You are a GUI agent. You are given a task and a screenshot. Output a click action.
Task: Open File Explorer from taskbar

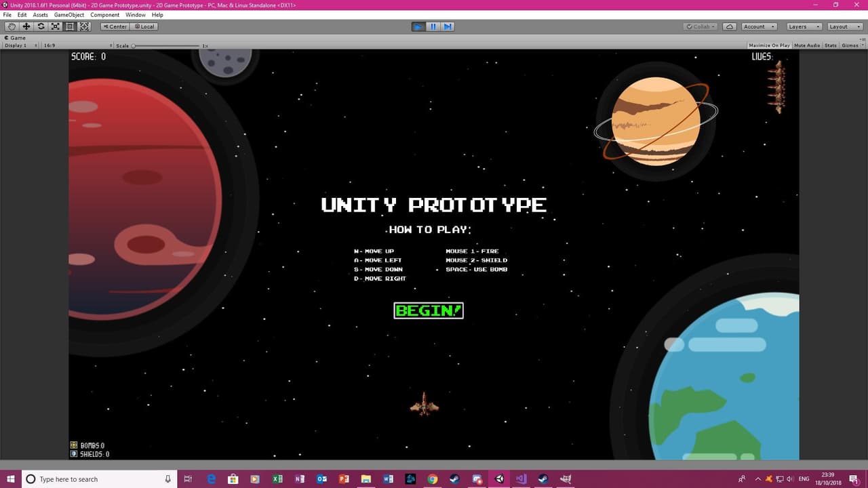[366, 479]
